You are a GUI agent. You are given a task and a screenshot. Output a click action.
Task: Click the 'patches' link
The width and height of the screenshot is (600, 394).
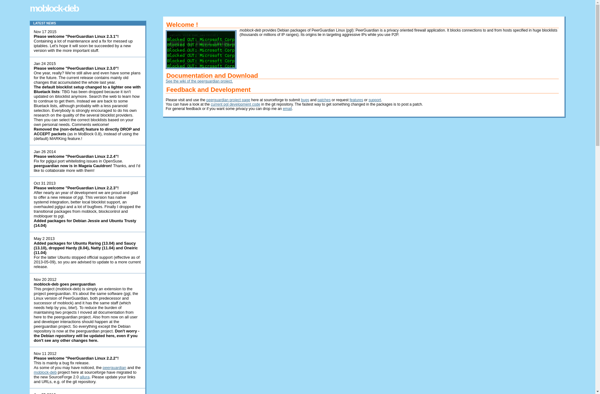[x=324, y=100]
